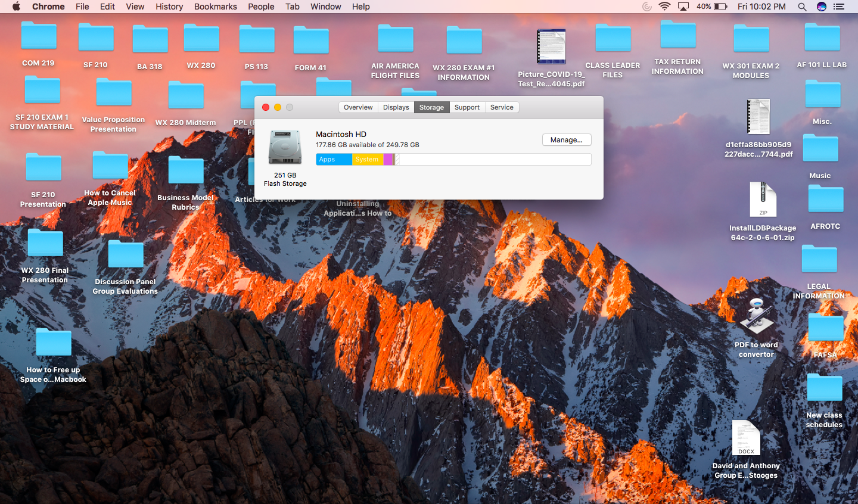
Task: Switch to the Displays tab
Action: coord(396,107)
